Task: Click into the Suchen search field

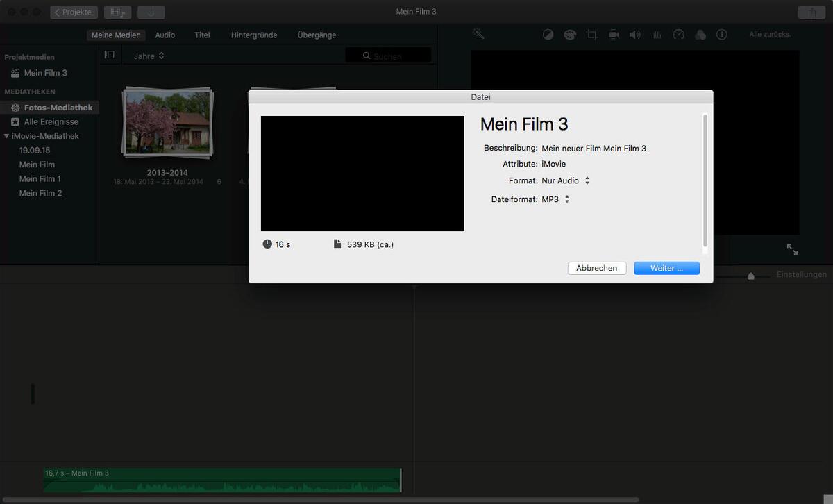Action: [388, 56]
